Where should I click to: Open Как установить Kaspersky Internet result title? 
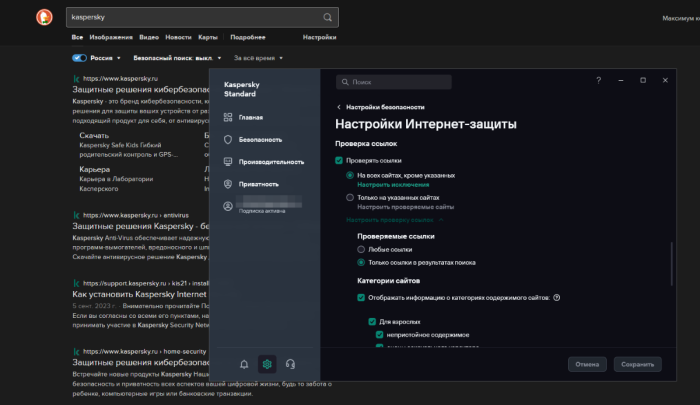(140, 294)
